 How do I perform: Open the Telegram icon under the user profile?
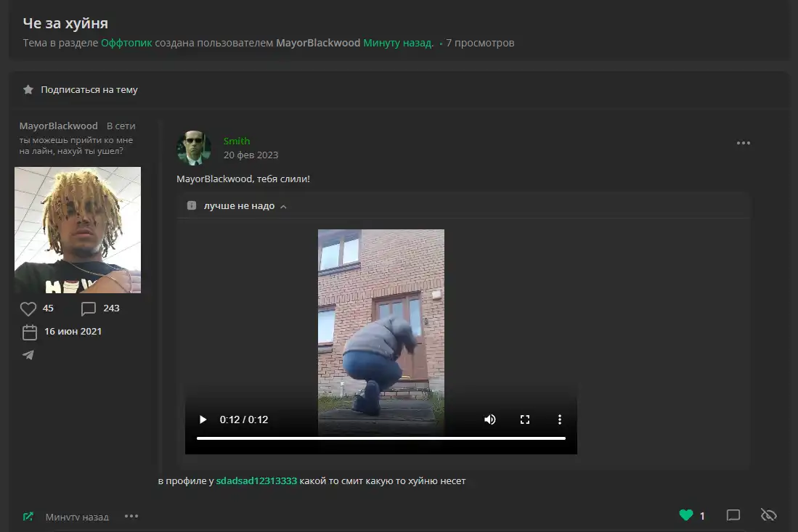tap(28, 355)
